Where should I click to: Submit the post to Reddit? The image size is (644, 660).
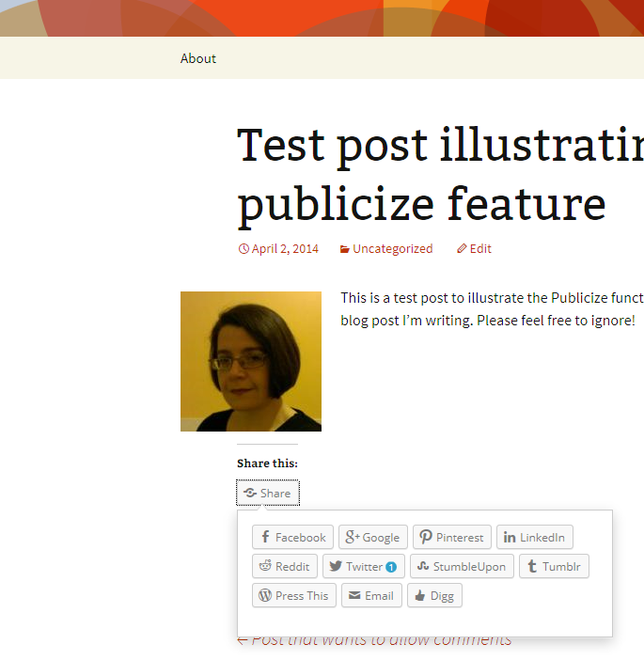point(284,567)
